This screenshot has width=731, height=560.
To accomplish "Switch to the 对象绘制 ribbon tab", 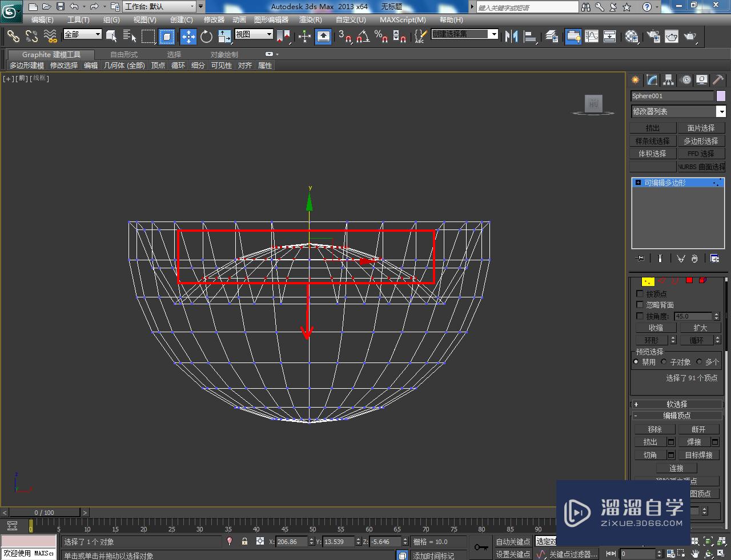I will (x=224, y=55).
